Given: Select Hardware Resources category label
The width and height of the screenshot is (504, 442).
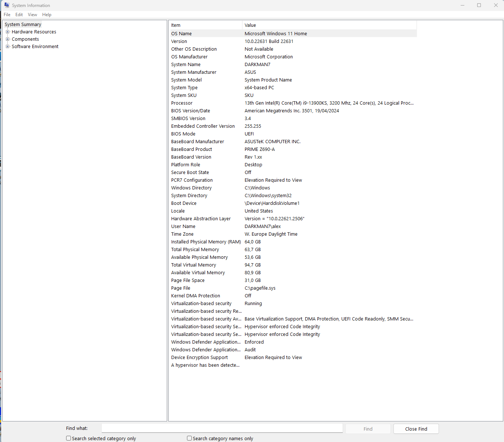Looking at the screenshot, I should pos(34,32).
